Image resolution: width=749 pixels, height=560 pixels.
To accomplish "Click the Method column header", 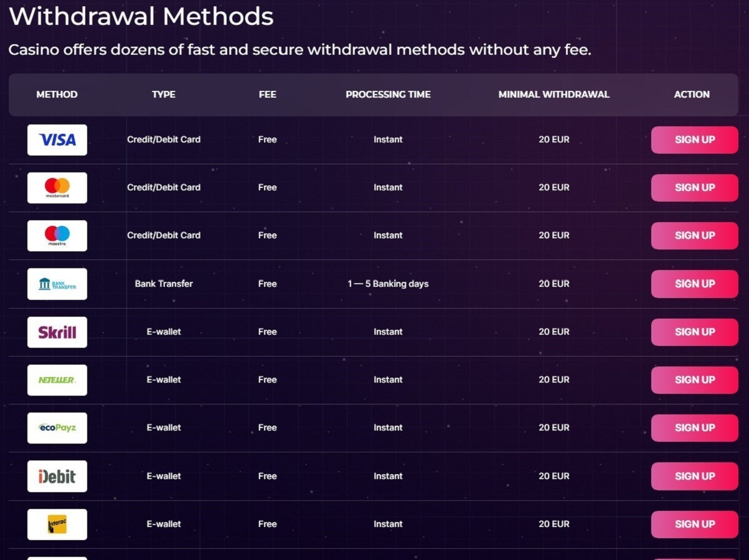I will 57,95.
